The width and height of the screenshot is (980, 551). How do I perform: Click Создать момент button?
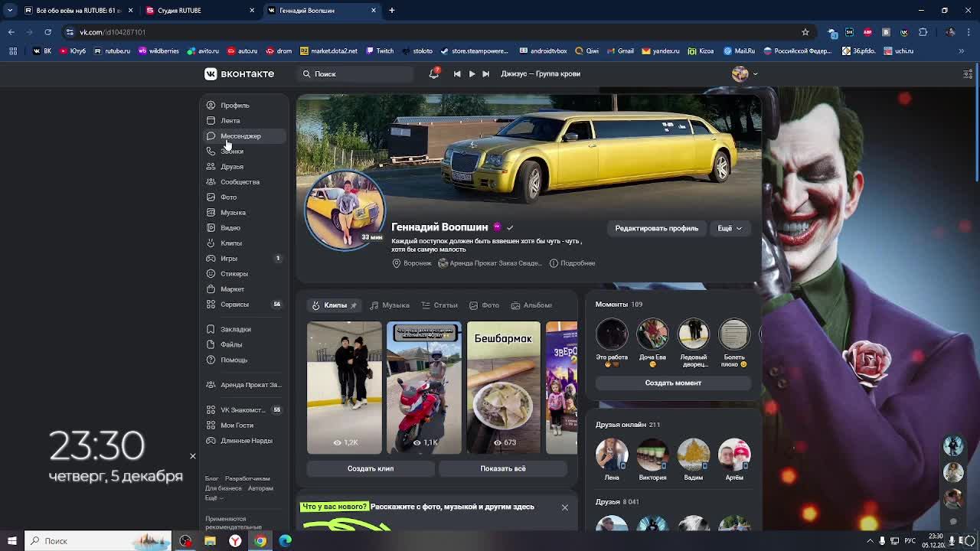tap(673, 383)
